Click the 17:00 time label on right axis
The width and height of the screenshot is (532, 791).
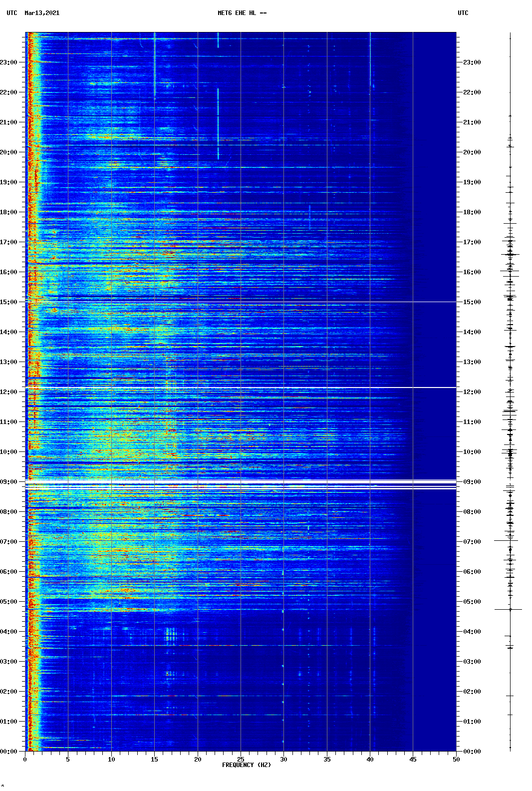pyautogui.click(x=472, y=242)
